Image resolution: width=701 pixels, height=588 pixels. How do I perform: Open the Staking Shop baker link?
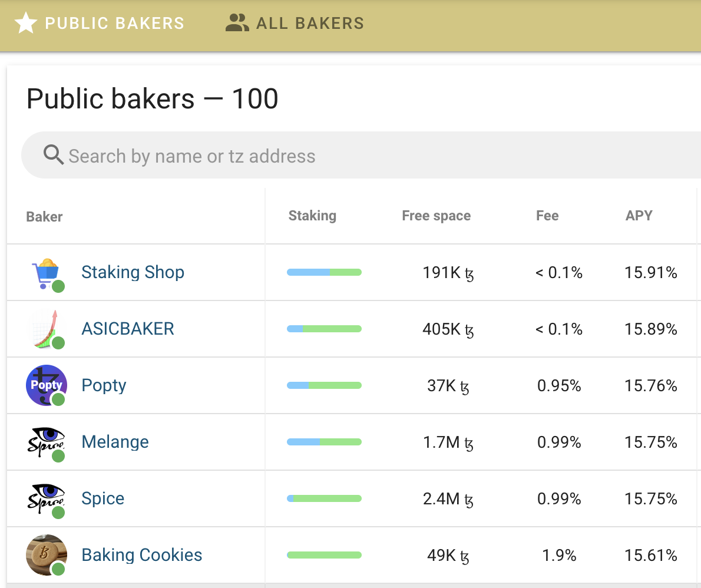(133, 272)
